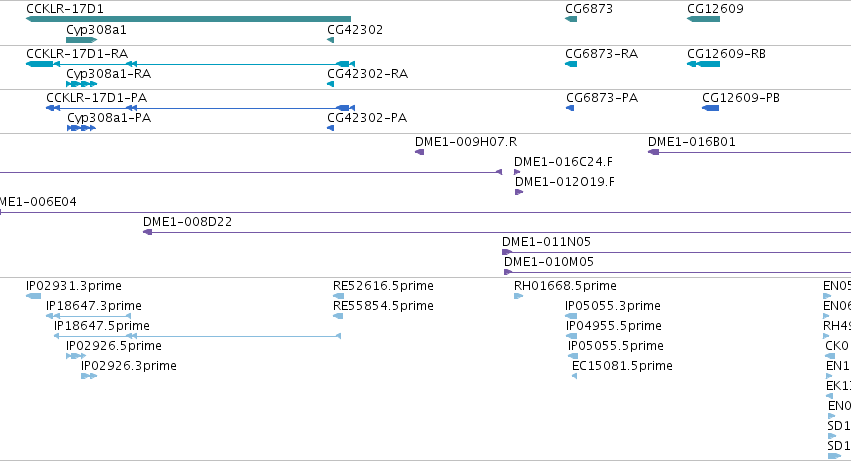Viewport: 851px width, 461px height.
Task: Select the IP05055.5prime EST glyph
Action: point(573,356)
